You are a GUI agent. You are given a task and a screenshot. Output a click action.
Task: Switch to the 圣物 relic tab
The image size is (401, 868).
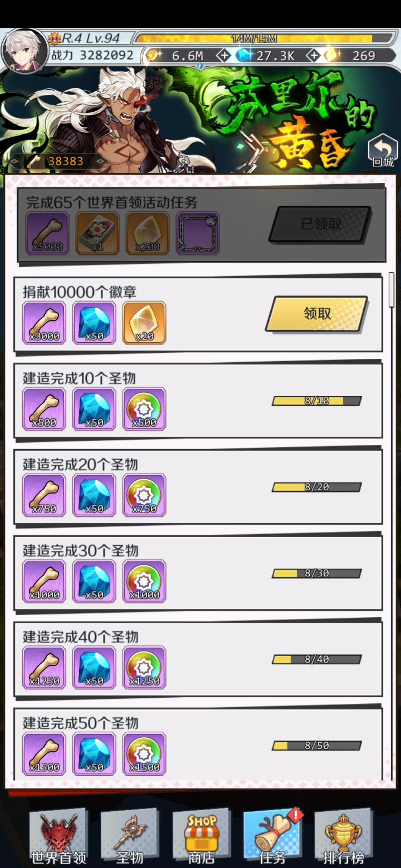coord(130,837)
